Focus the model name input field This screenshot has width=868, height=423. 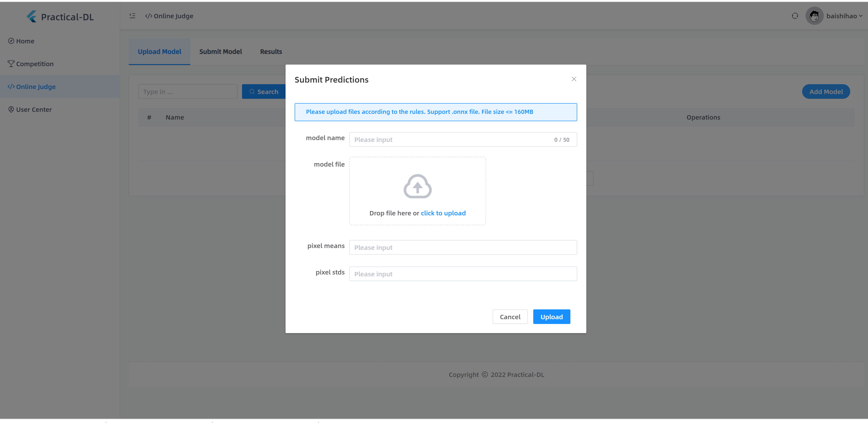[x=451, y=140]
